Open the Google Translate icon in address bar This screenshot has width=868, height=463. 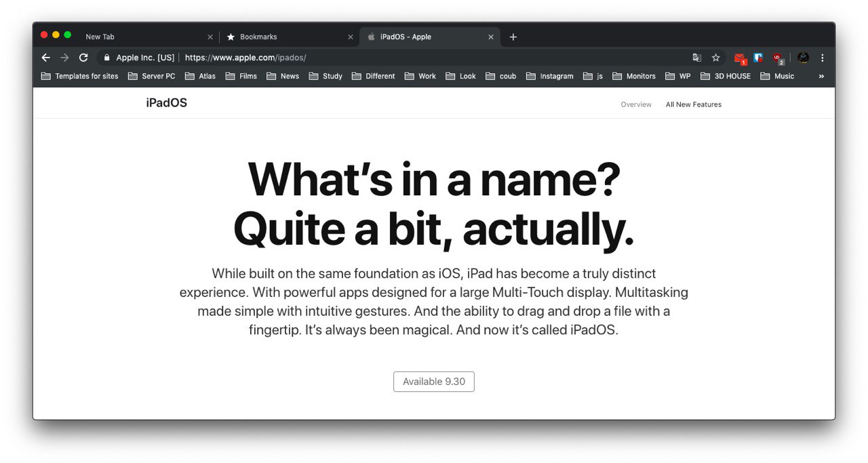(696, 58)
